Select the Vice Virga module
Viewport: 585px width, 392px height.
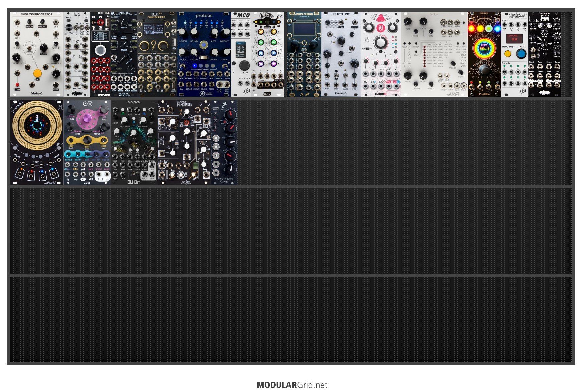(x=77, y=54)
